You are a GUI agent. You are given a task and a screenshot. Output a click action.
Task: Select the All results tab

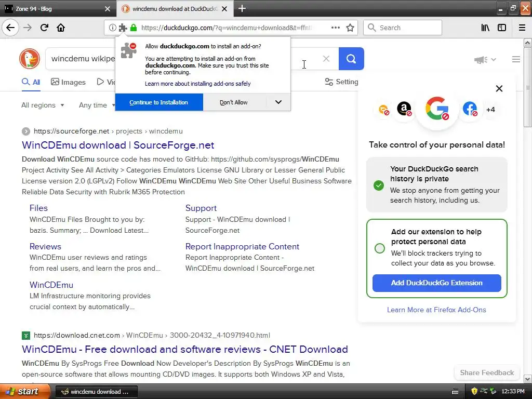(31, 82)
